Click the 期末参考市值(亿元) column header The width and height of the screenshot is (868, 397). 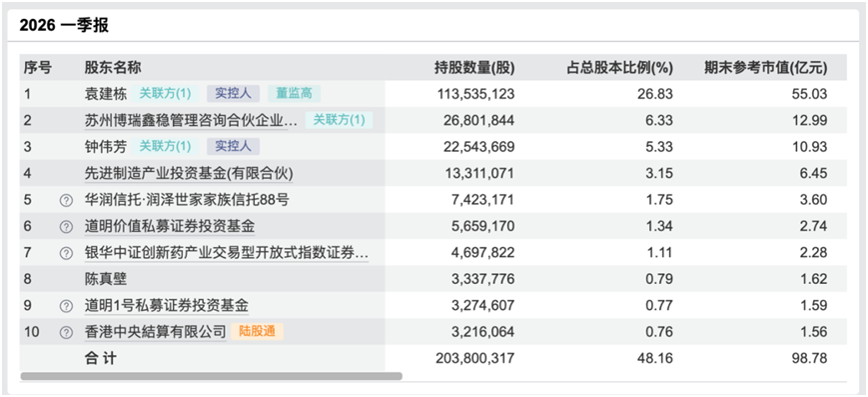coord(766,68)
